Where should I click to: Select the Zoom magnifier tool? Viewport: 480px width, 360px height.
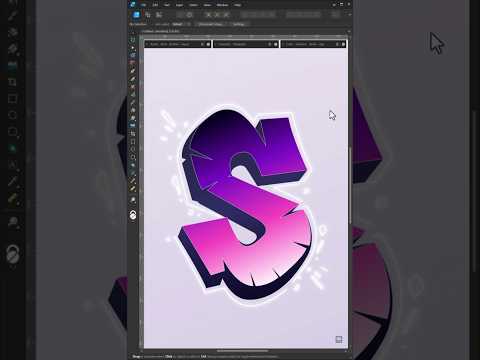[x=133, y=200]
